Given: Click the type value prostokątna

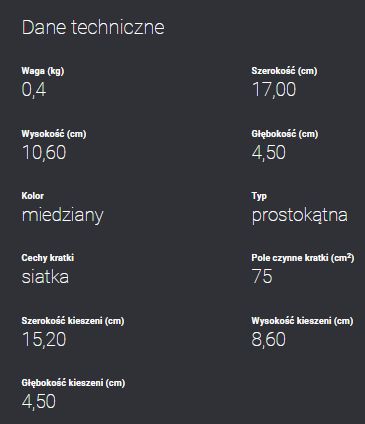Looking at the screenshot, I should [300, 215].
